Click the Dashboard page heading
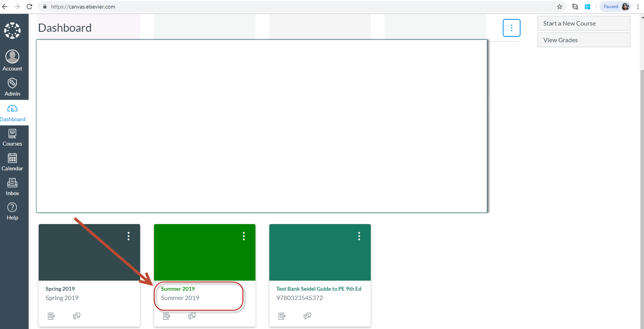 point(65,28)
